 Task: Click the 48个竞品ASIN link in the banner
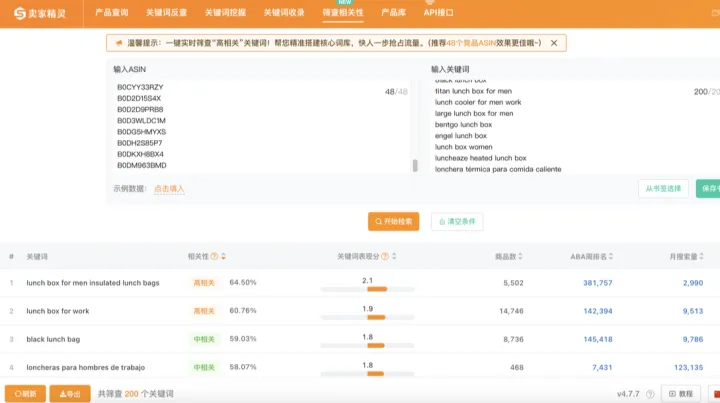click(x=471, y=43)
